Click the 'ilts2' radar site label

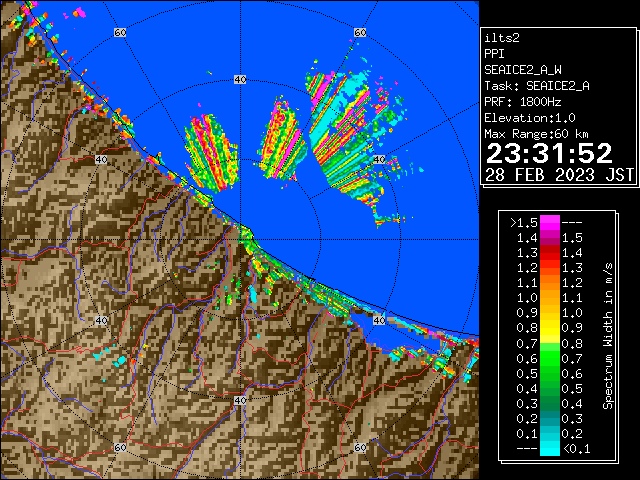pyautogui.click(x=502, y=38)
